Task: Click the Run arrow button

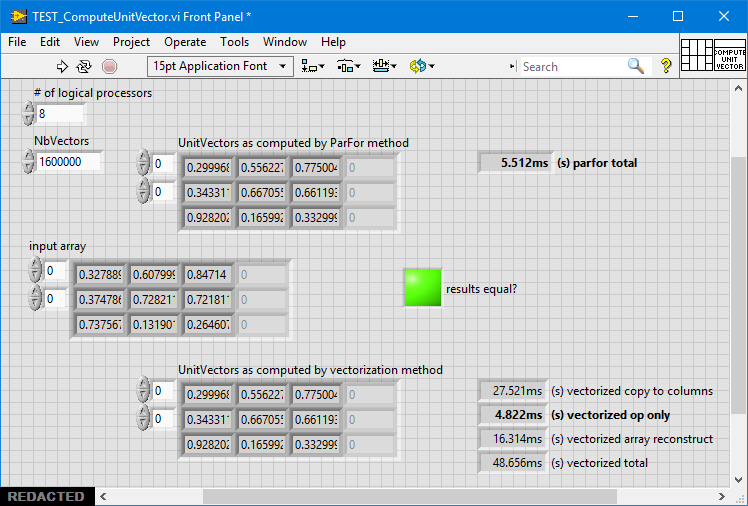Action: [x=62, y=66]
